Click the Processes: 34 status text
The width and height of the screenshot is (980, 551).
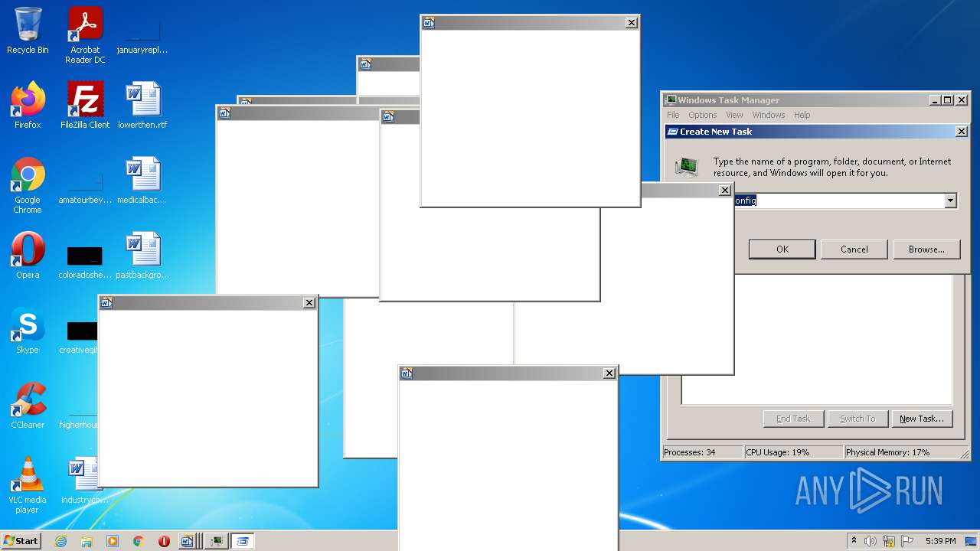tap(689, 452)
